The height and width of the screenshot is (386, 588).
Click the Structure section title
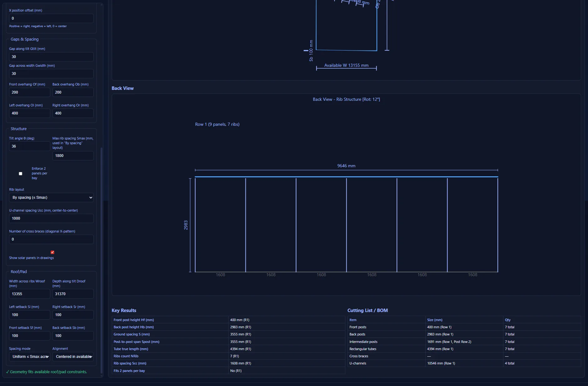pos(18,129)
